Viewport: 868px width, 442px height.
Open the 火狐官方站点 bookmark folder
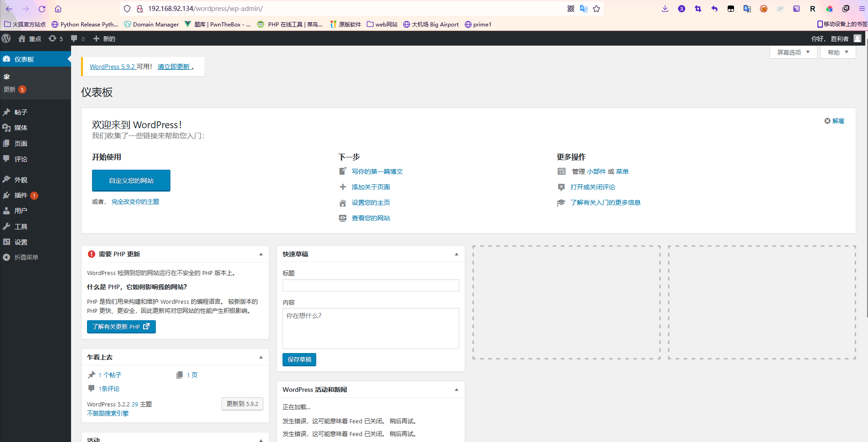point(25,24)
